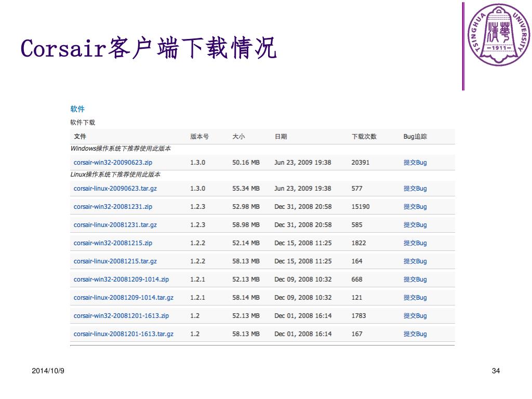Click the Bug追踪 column header
The width and height of the screenshot is (532, 399).
(415, 137)
